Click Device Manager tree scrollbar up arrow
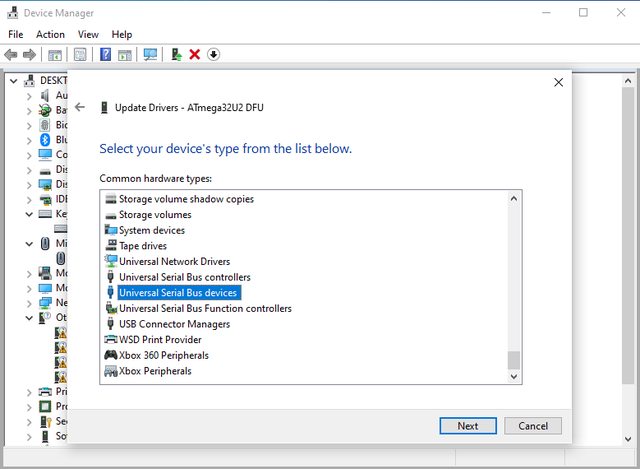 (628, 81)
